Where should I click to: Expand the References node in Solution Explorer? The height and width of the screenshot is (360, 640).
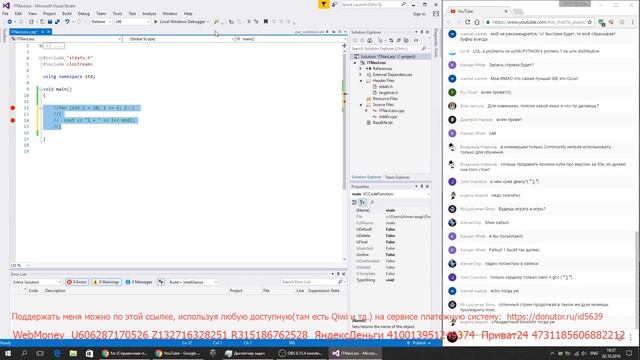[361, 69]
